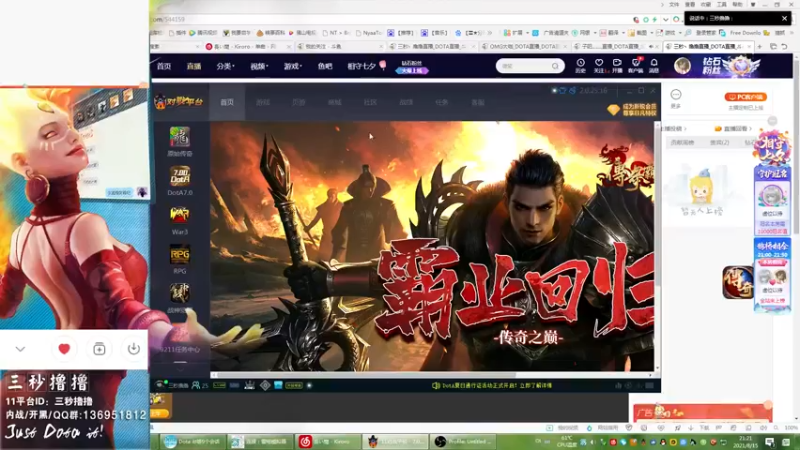This screenshot has width=800, height=450.
Task: Click the heart like button in left overlay
Action: tap(64, 348)
